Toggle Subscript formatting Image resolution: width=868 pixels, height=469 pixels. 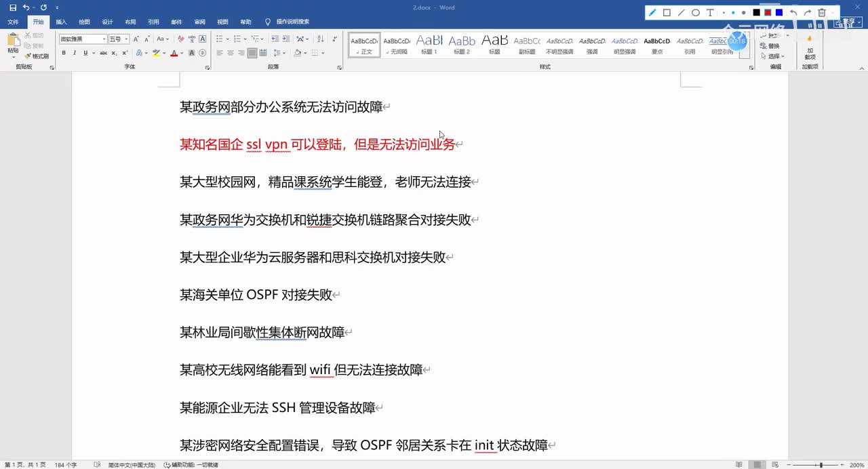coord(114,53)
